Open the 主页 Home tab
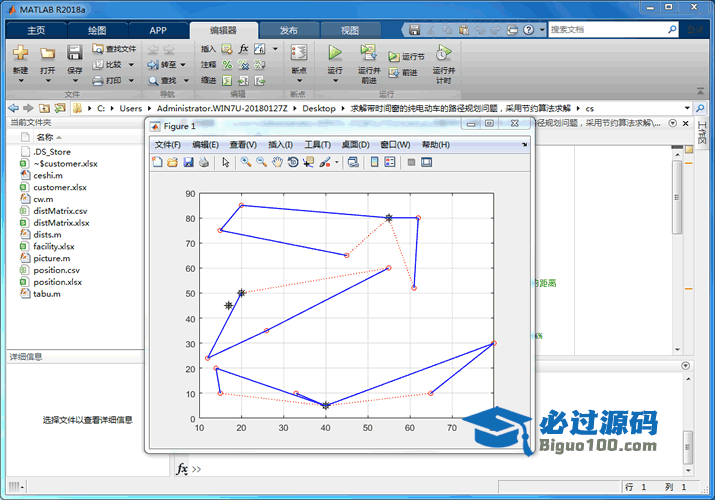The width and height of the screenshot is (715, 500). 36,31
